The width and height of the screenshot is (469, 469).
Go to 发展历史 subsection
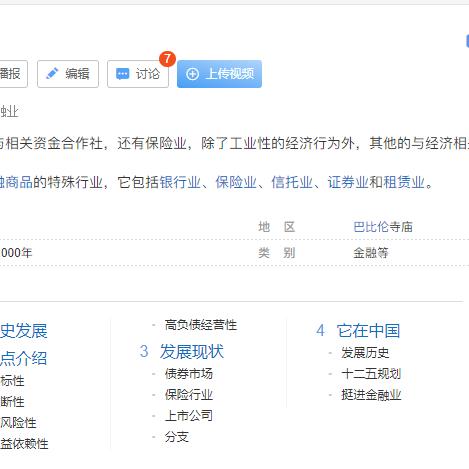(365, 353)
